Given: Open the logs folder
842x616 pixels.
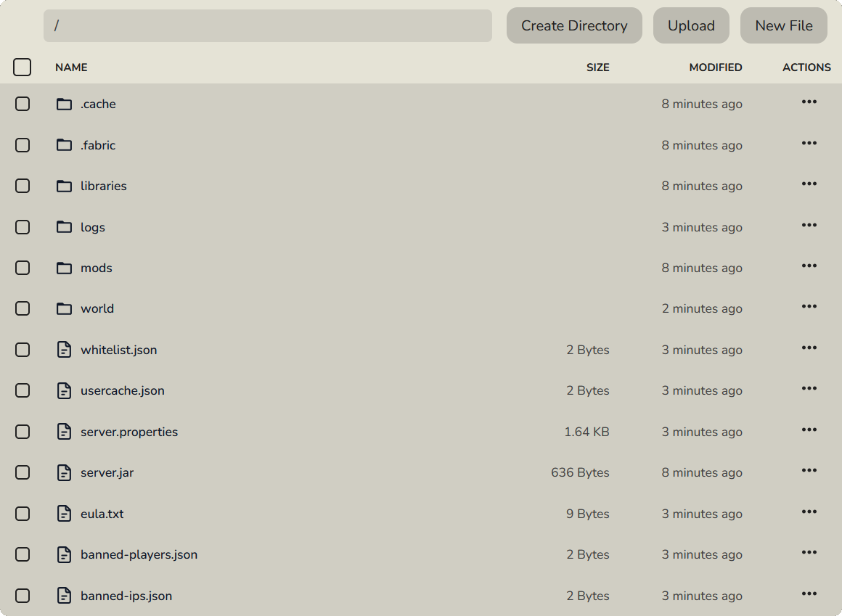Looking at the screenshot, I should tap(93, 227).
